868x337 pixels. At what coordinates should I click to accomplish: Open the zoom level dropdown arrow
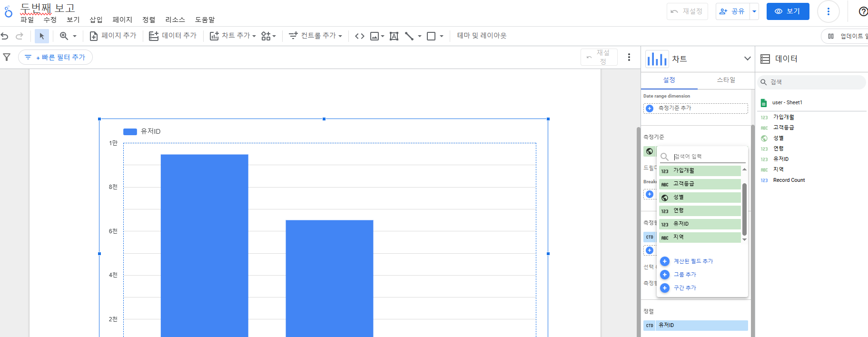point(75,36)
